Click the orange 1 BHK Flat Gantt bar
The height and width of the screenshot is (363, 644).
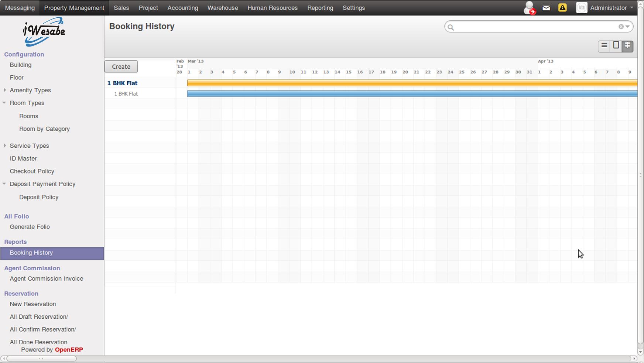412,83
